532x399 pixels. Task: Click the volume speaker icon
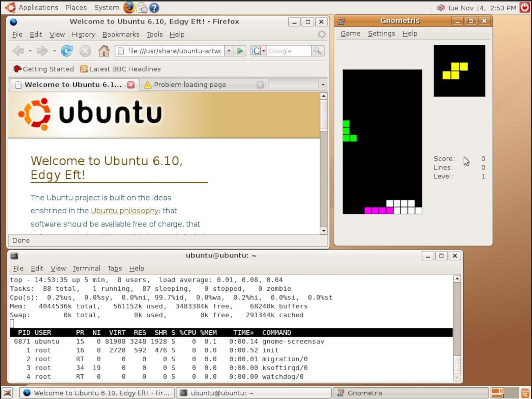(x=441, y=8)
